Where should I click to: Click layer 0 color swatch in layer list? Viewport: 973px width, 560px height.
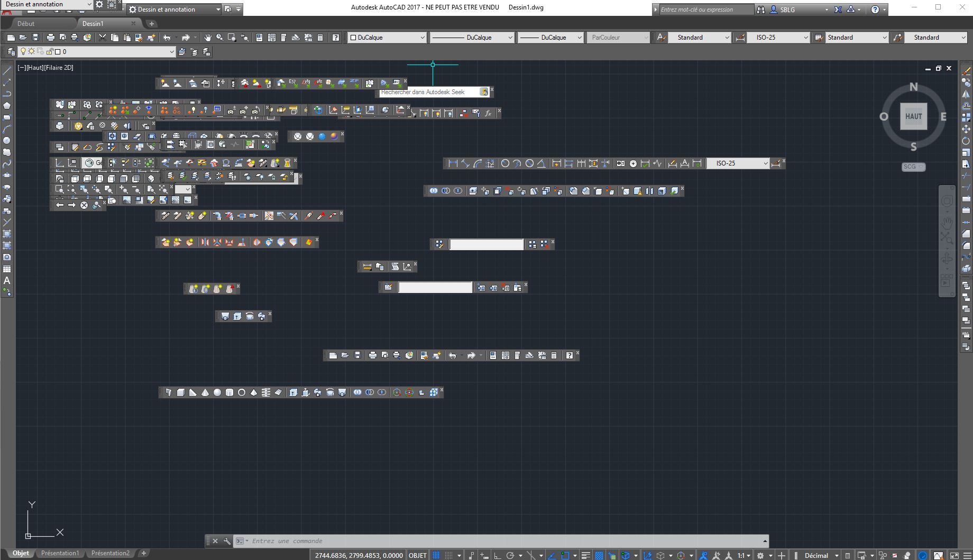click(x=58, y=52)
